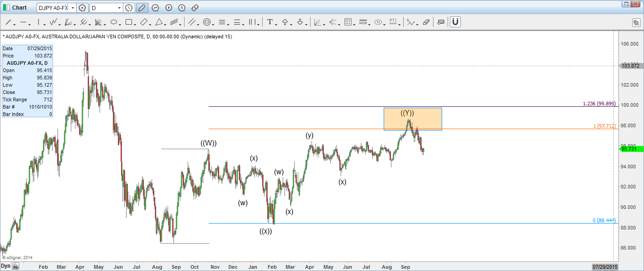
Task: Select the Rectangle drawing tool
Action: (129, 21)
